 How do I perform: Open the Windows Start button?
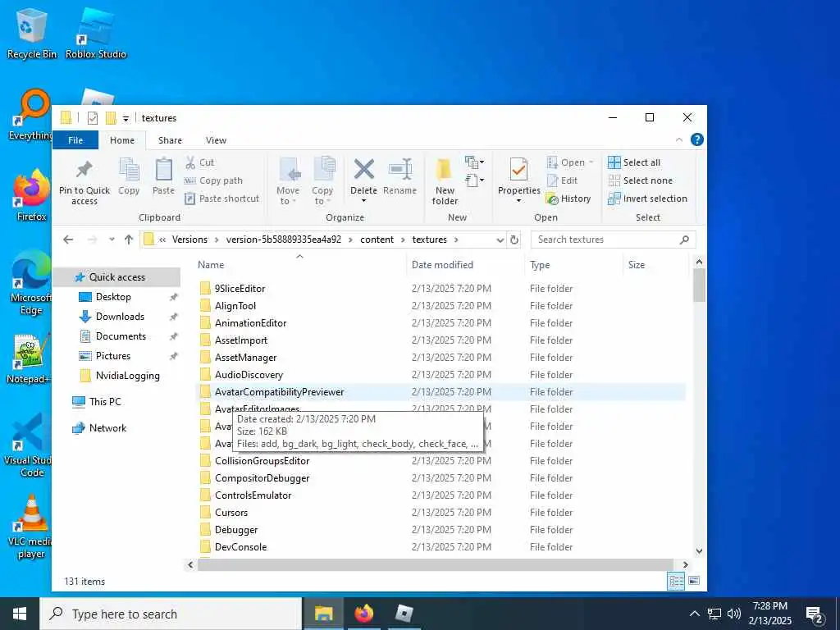point(20,614)
